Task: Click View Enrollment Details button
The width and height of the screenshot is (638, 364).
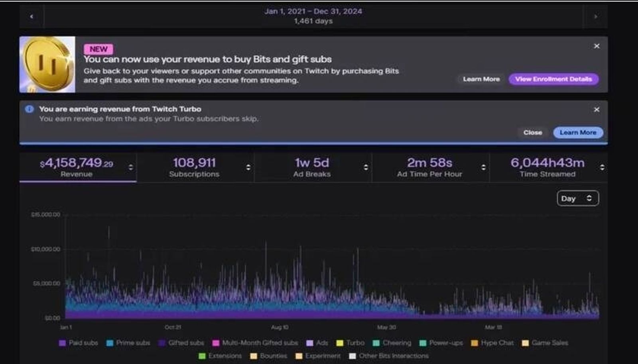Action: click(553, 79)
